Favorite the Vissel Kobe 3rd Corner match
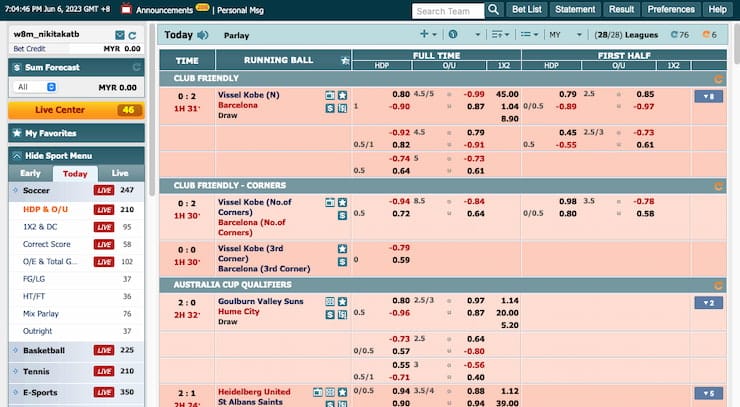This screenshot has height=407, width=740. pos(342,249)
